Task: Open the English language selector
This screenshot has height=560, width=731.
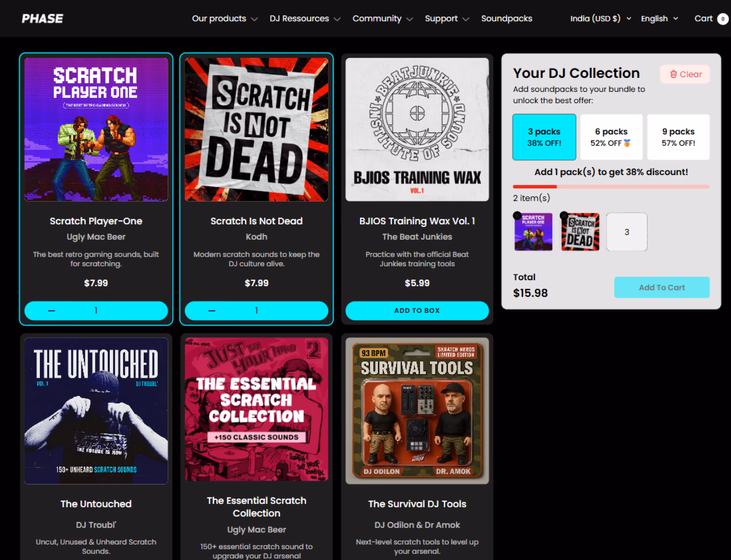Action: click(659, 19)
